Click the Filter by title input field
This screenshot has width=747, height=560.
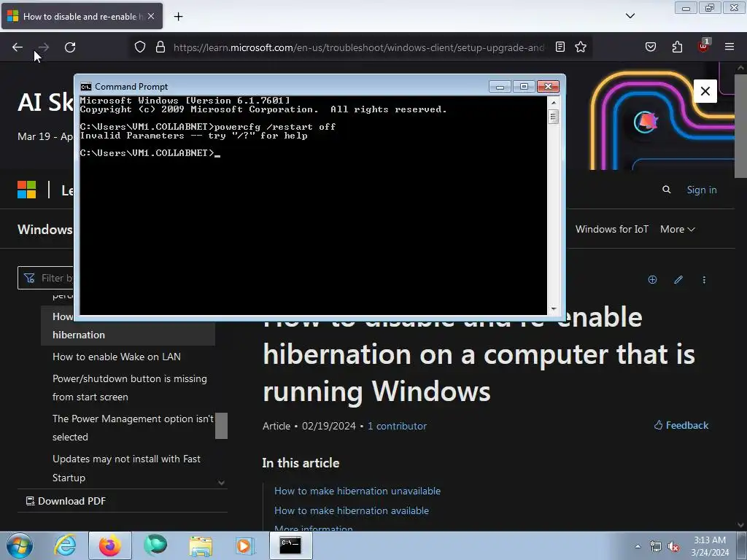click(46, 278)
